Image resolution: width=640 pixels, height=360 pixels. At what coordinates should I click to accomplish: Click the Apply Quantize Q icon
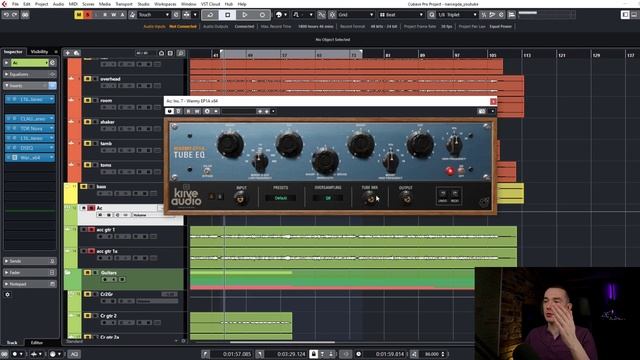pos(431,15)
